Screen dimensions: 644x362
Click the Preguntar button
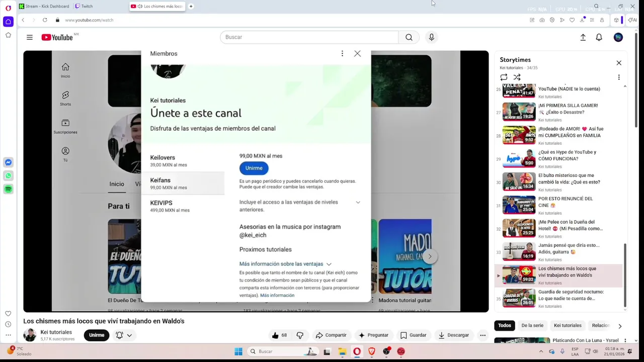pos(373,335)
